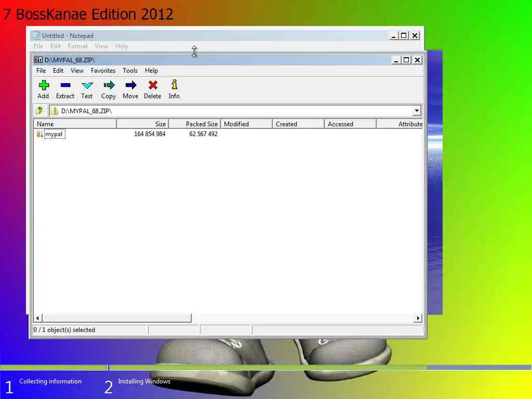This screenshot has height=399, width=532.
Task: Open the Tools menu
Action: (130, 71)
